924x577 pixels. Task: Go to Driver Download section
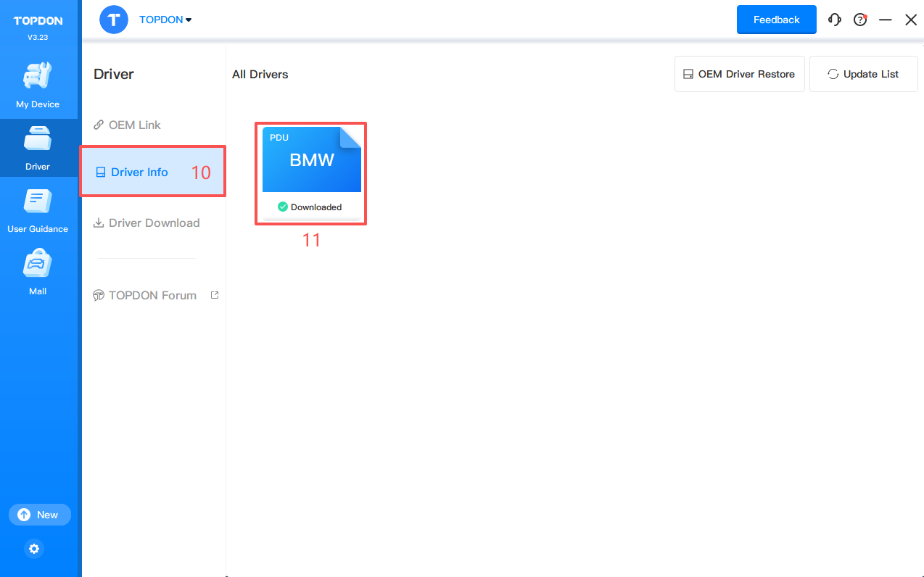pos(154,223)
